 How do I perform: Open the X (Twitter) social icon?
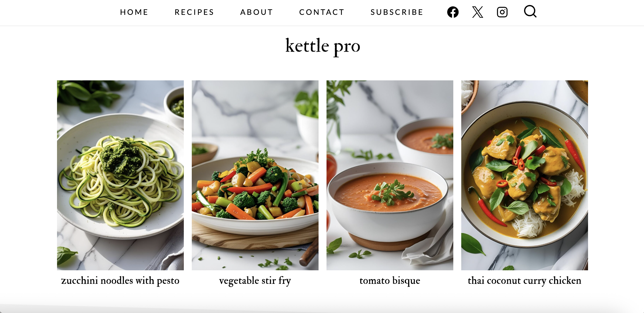(477, 12)
